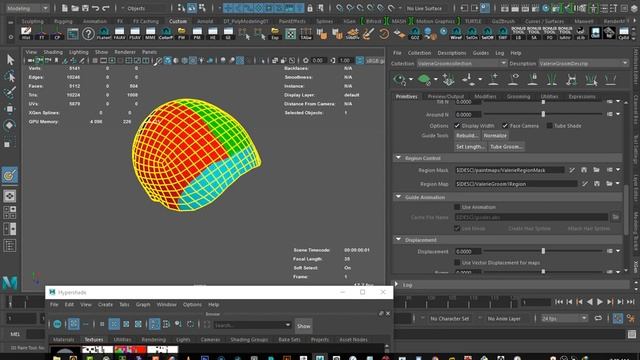640x360 pixels.
Task: Open the Collection dropdown in XGen
Action: click(x=462, y=64)
